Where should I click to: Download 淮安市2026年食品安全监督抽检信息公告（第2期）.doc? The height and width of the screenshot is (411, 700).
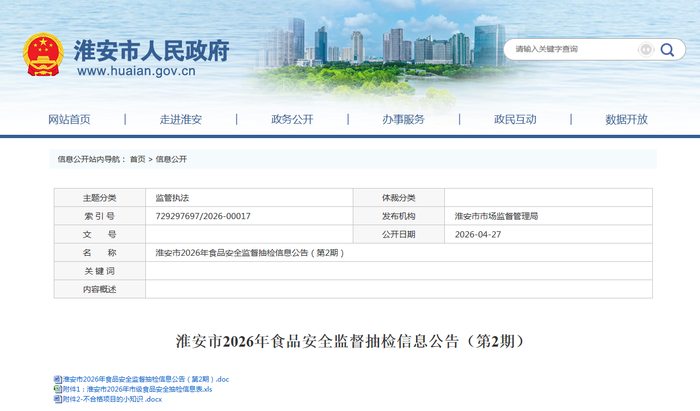(146, 379)
